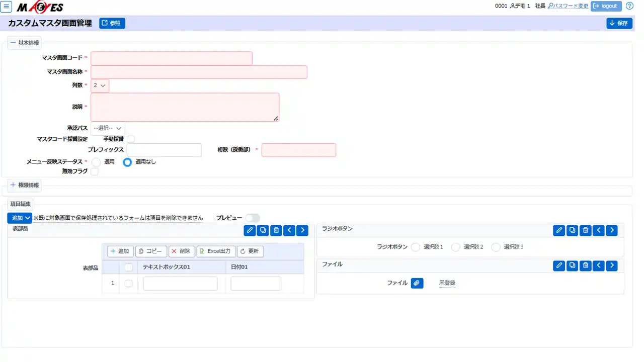Screen dimensions: 644x362
Task: Edit the 表部品 item with pencil icon
Action: (250, 230)
